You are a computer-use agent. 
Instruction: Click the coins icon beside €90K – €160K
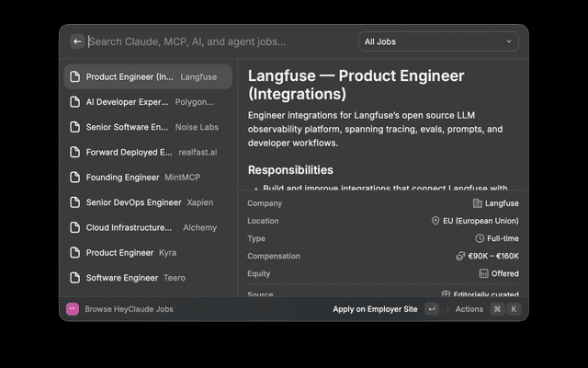(x=460, y=256)
